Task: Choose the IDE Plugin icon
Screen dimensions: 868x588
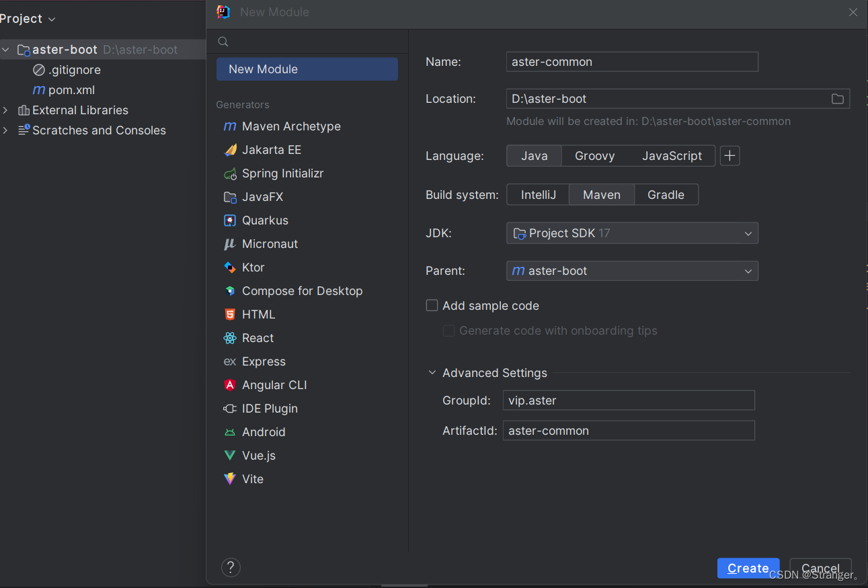Action: (x=230, y=409)
